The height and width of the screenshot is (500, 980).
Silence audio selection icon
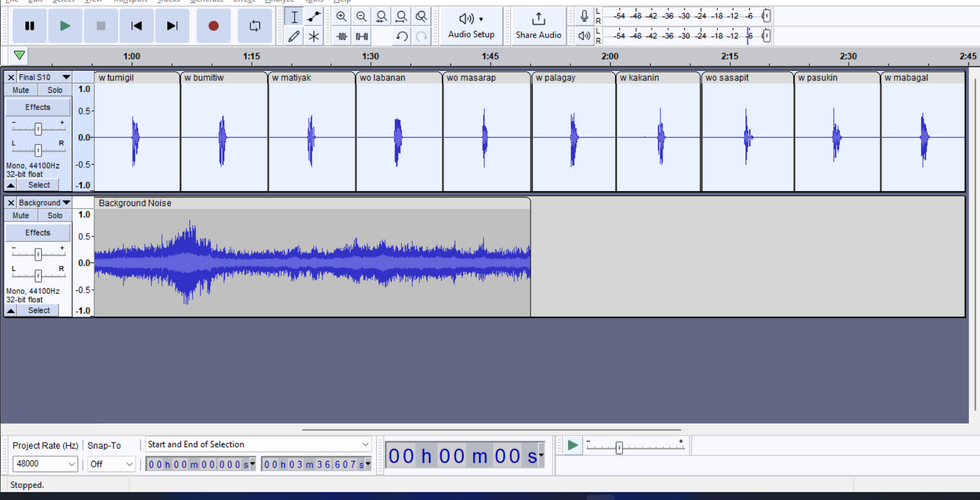tap(361, 37)
